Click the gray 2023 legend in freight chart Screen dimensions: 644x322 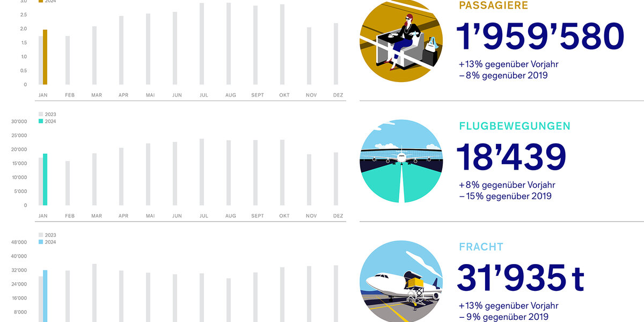[x=47, y=235]
